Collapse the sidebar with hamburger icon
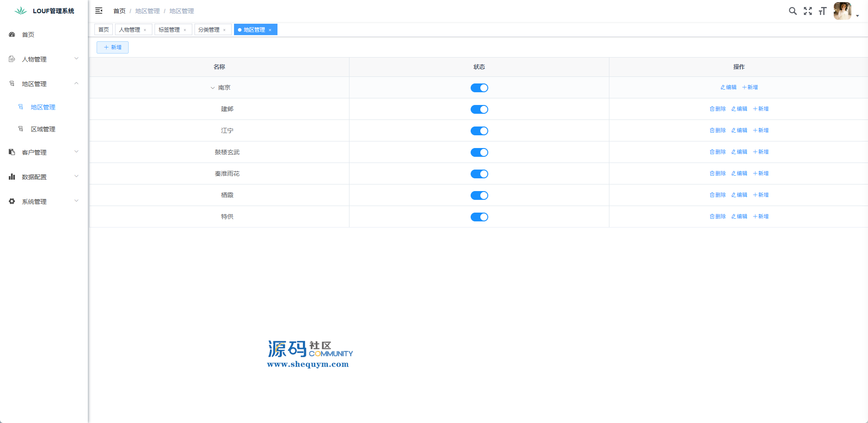The width and height of the screenshot is (868, 423). tap(99, 11)
